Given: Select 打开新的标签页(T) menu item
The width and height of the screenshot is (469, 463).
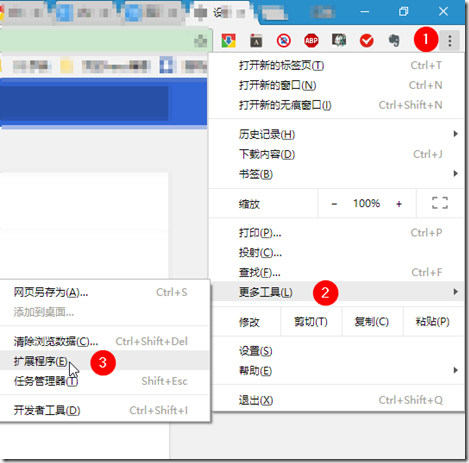Looking at the screenshot, I should [x=336, y=65].
